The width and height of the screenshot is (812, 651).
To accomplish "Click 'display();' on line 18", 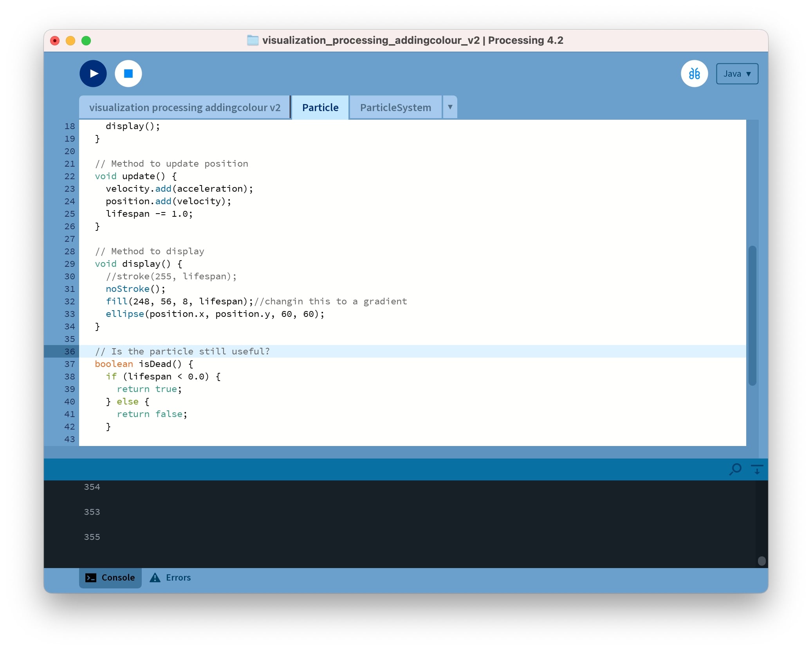I will 133,126.
